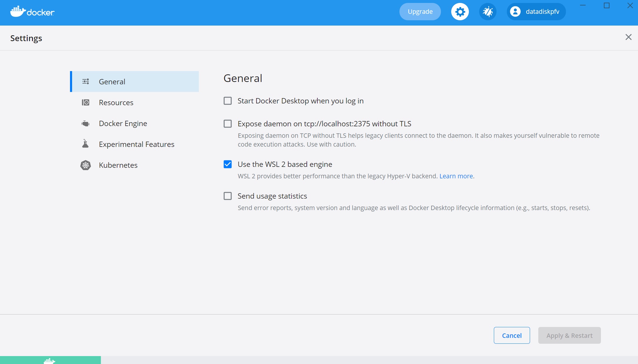Click the Cancel button
Screen dimensions: 638x364
512,335
